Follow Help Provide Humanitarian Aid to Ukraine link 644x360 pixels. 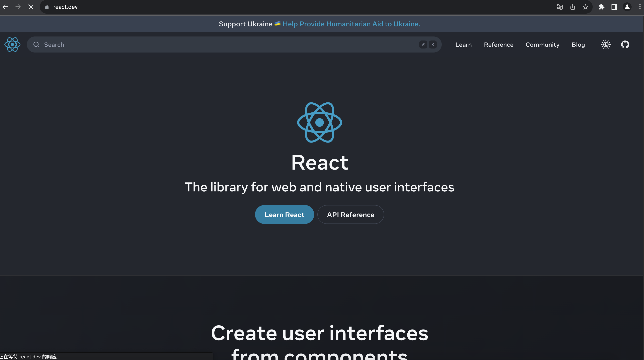point(351,24)
